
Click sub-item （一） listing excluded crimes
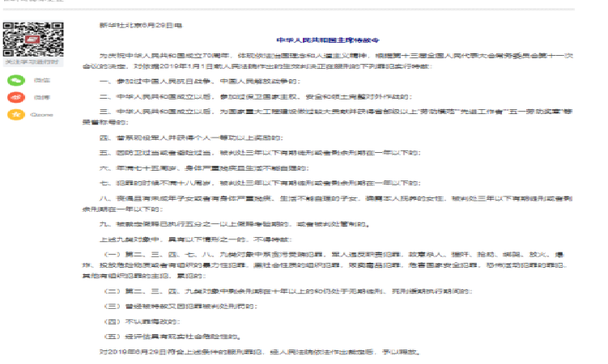click(325, 265)
